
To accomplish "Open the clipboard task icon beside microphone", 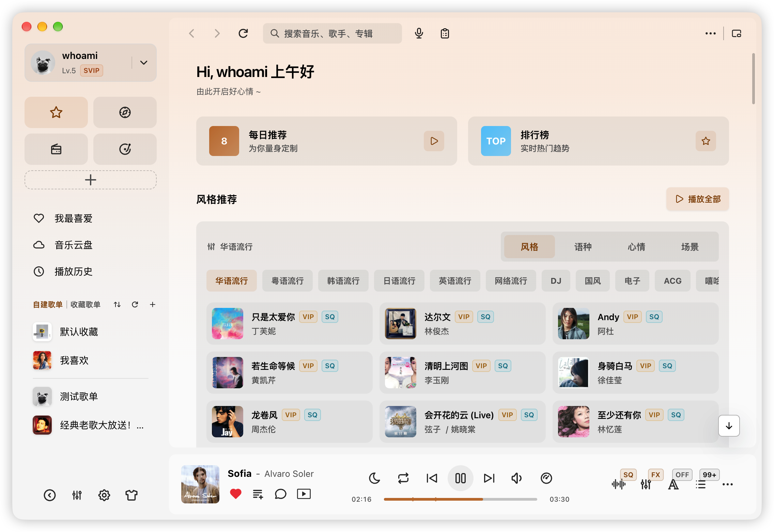I will click(445, 33).
